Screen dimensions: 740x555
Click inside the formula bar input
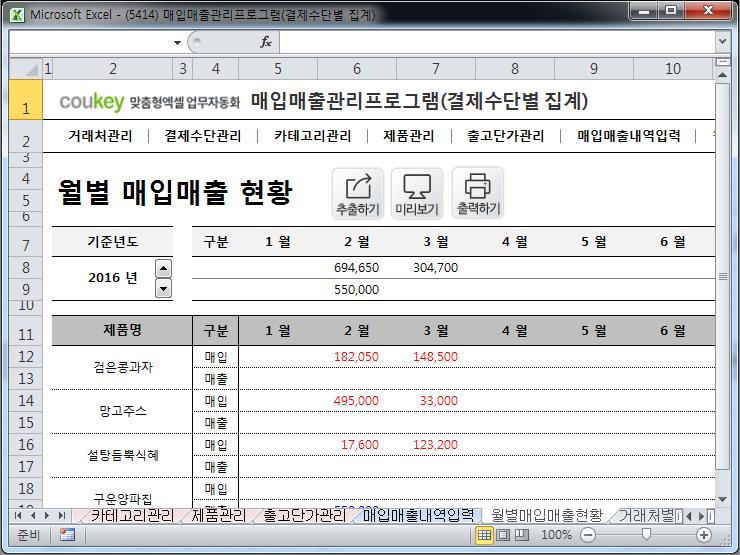497,42
